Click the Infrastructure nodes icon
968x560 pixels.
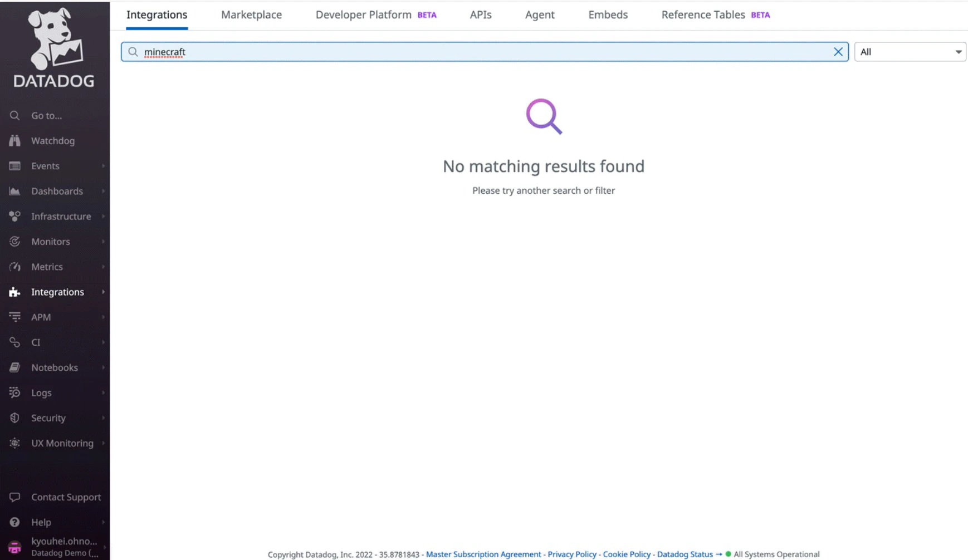(x=14, y=216)
